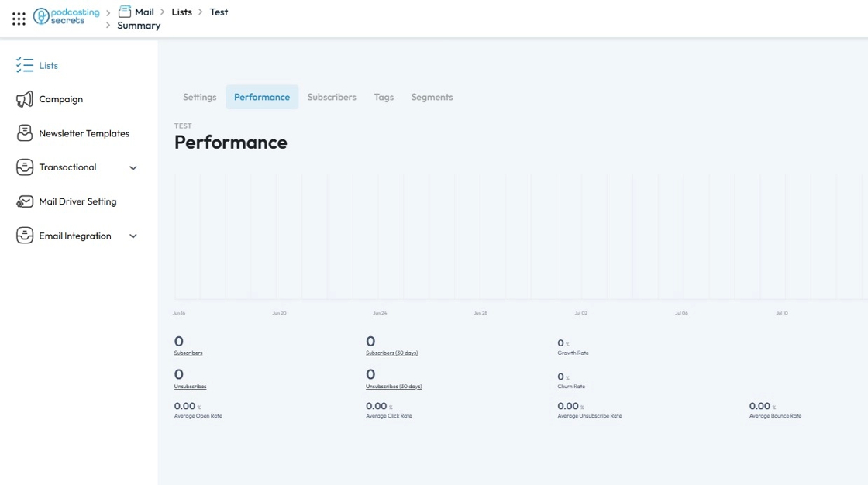The height and width of the screenshot is (485, 868).
Task: Click the Transactional inbox icon
Action: [25, 167]
